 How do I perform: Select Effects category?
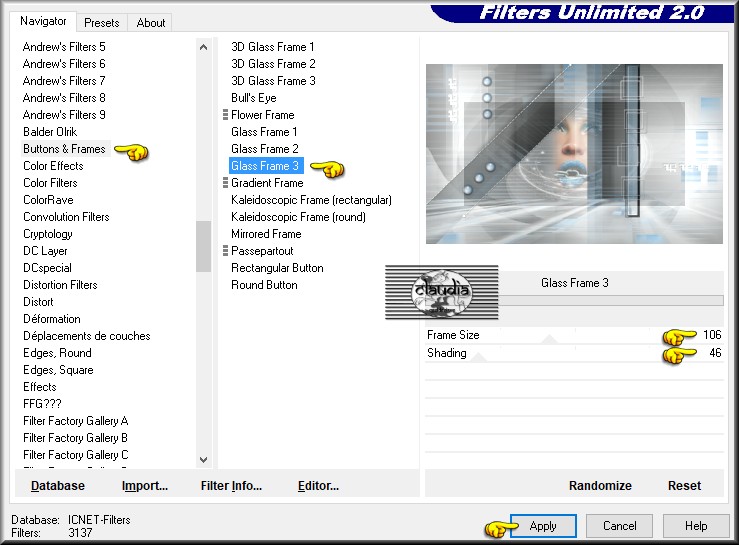[x=40, y=387]
